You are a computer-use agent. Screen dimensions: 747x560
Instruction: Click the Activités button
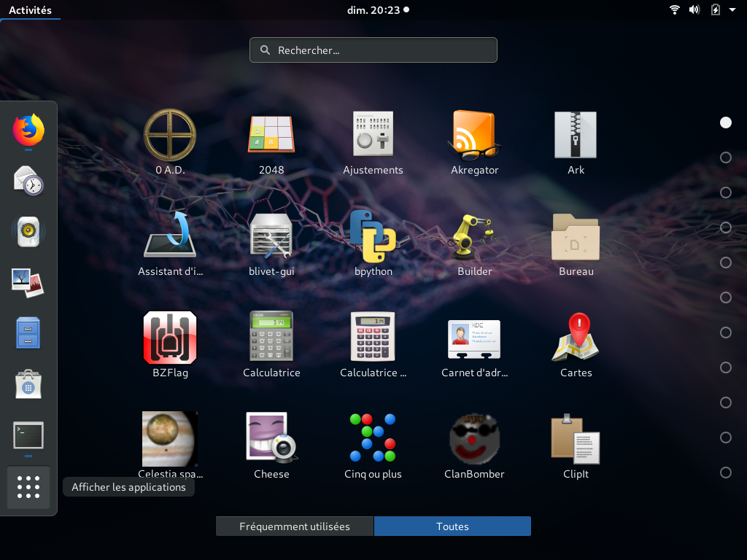(x=30, y=10)
